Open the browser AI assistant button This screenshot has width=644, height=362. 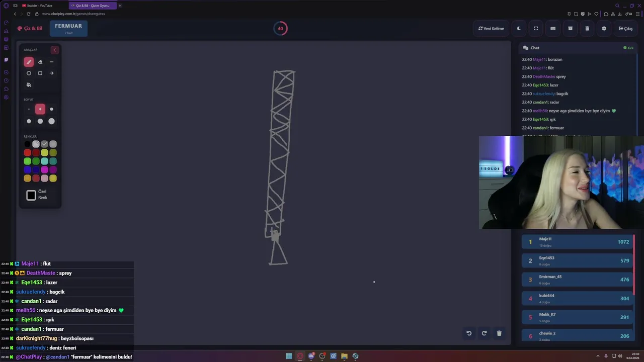point(629,14)
